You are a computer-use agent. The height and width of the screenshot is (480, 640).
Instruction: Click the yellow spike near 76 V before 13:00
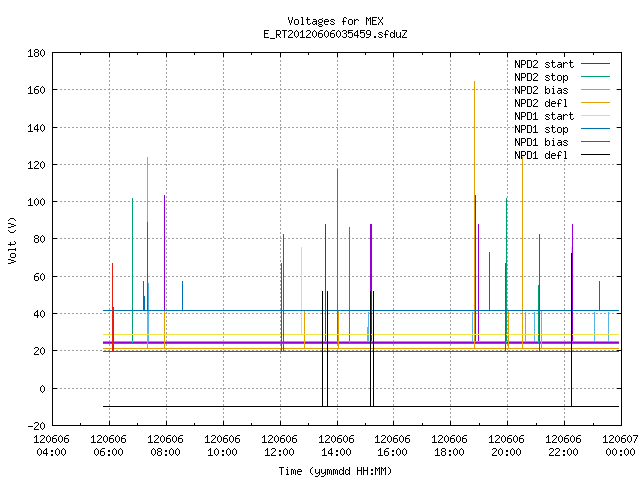coord(302,291)
